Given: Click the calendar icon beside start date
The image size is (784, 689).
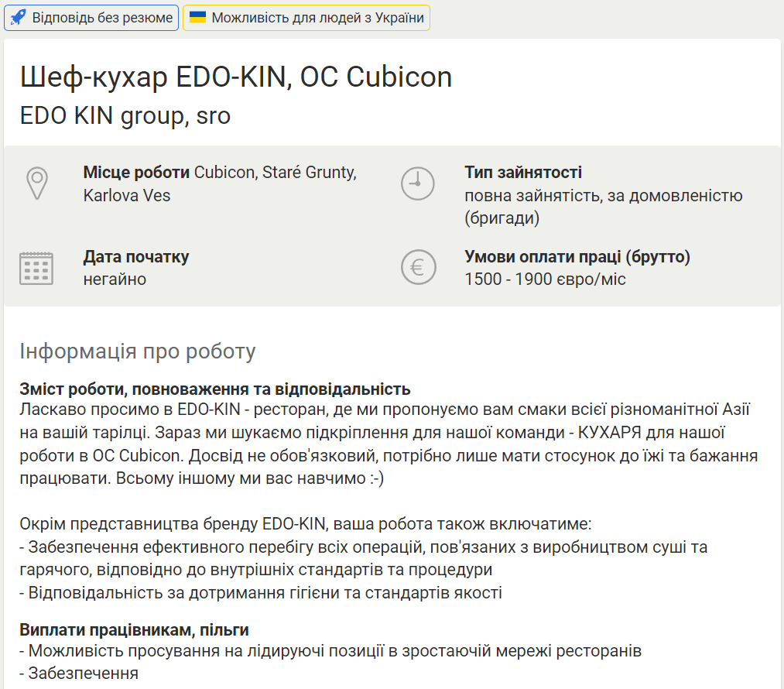Looking at the screenshot, I should (36, 268).
